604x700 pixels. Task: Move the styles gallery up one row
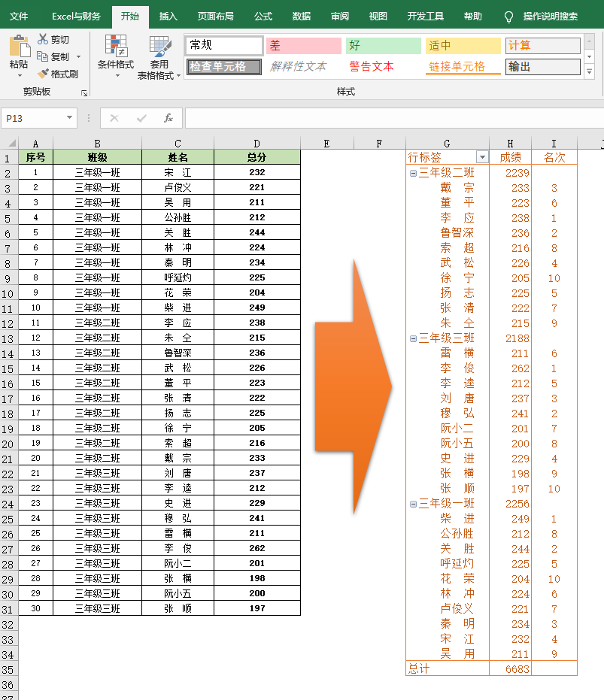pyautogui.click(x=589, y=42)
